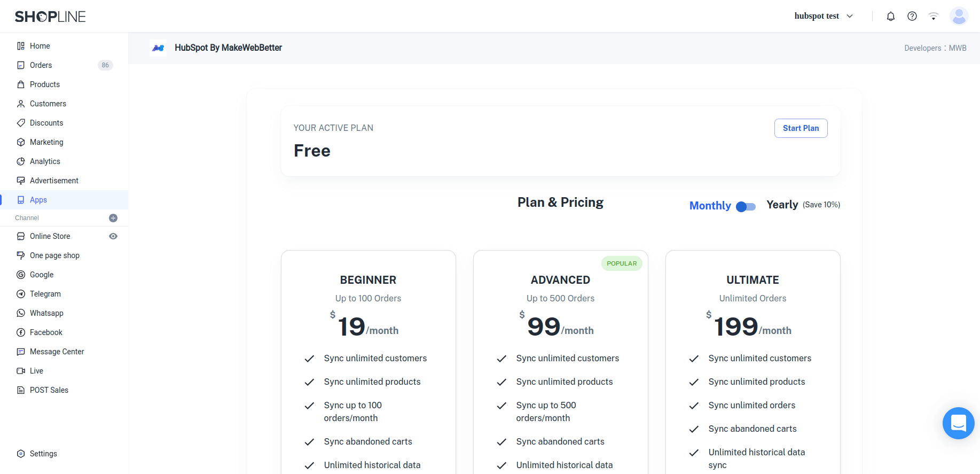Click 'Up to 100 Orders' text
The image size is (980, 474).
pos(368,298)
